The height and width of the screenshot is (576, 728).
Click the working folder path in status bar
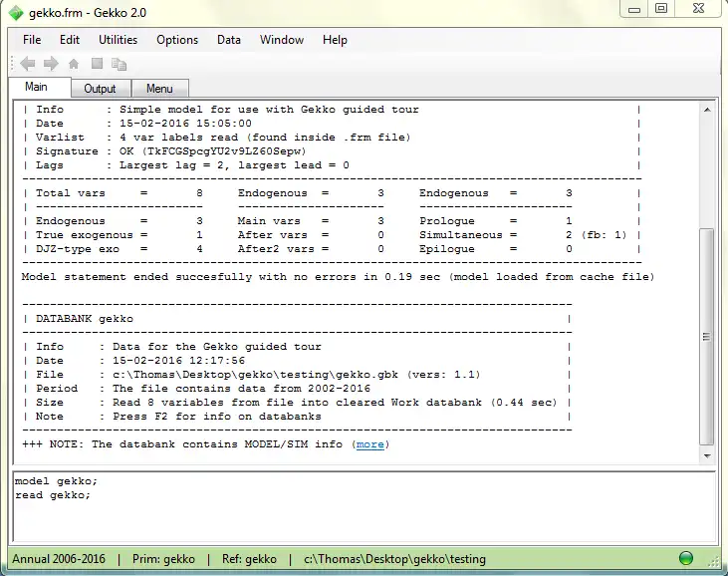point(394,559)
